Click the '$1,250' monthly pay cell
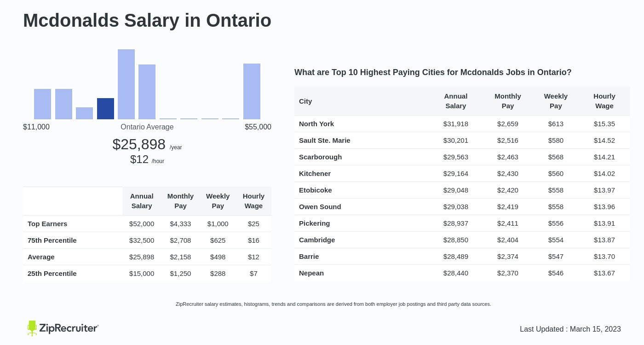Screen dimensions: 644x345 coord(180,274)
